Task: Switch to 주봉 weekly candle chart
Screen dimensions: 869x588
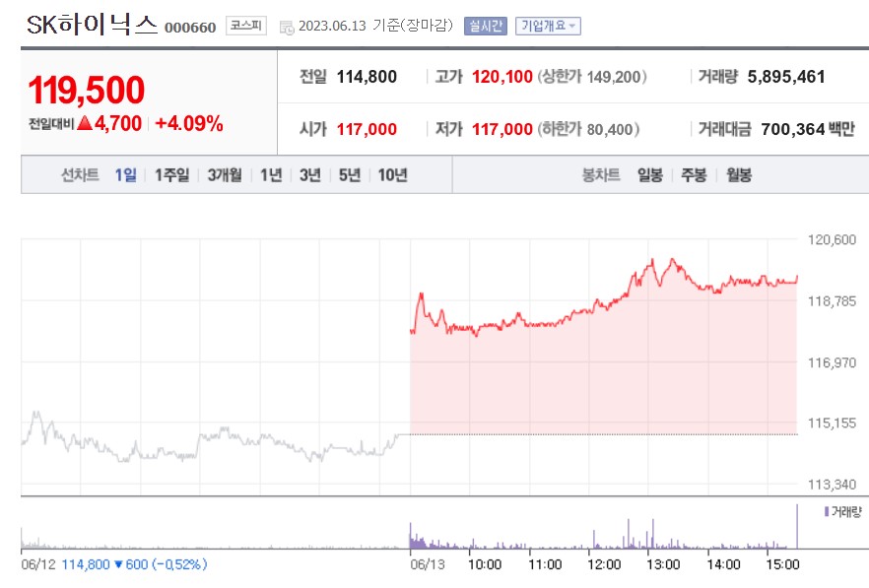Action: click(694, 175)
